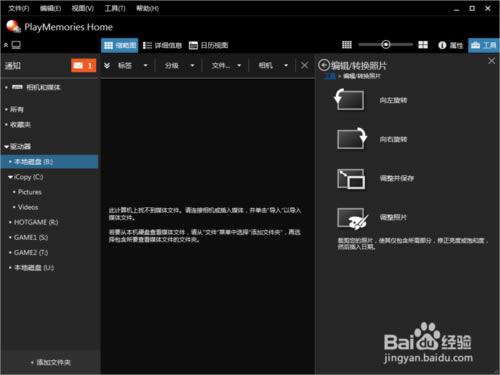Open the Help (帮助) menu
The width and height of the screenshot is (500, 375).
point(147,8)
